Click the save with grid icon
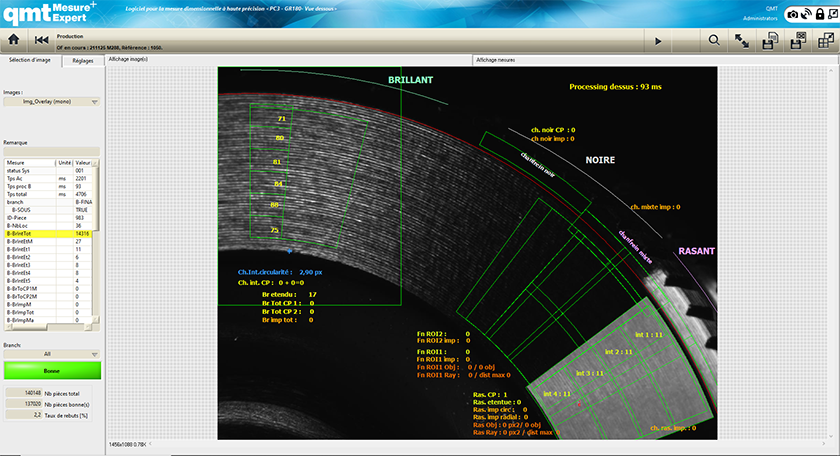840x456 pixels. pos(797,40)
